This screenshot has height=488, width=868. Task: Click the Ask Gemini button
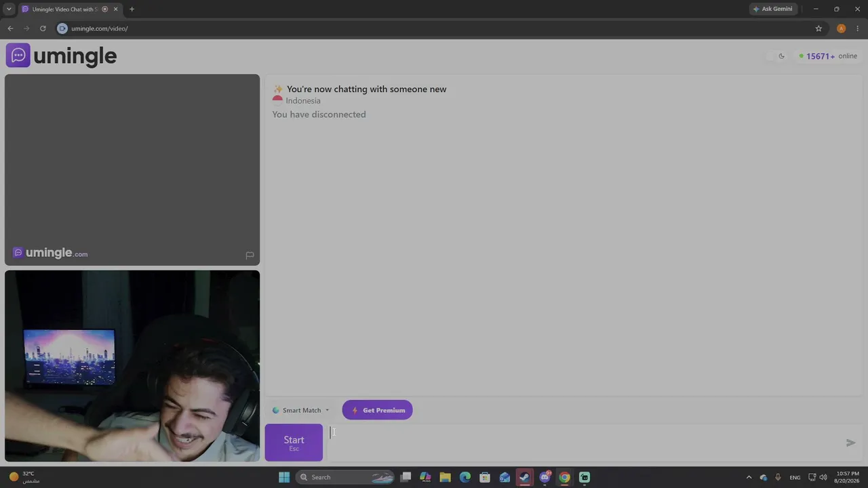pyautogui.click(x=772, y=9)
